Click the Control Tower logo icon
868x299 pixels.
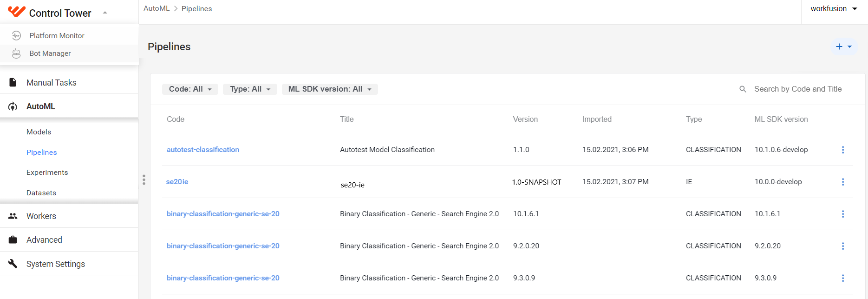(x=17, y=12)
